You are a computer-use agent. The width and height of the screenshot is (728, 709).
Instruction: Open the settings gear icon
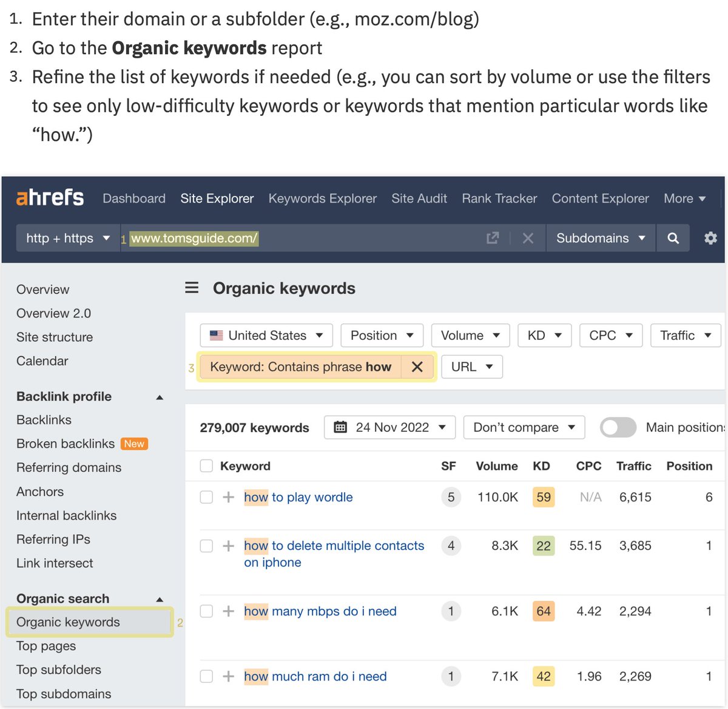pos(710,238)
